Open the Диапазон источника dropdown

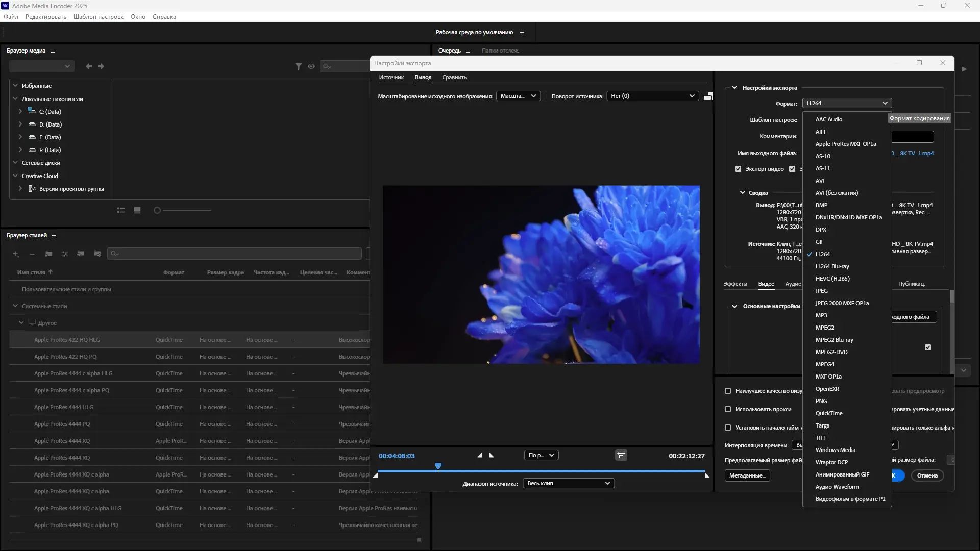tap(569, 483)
